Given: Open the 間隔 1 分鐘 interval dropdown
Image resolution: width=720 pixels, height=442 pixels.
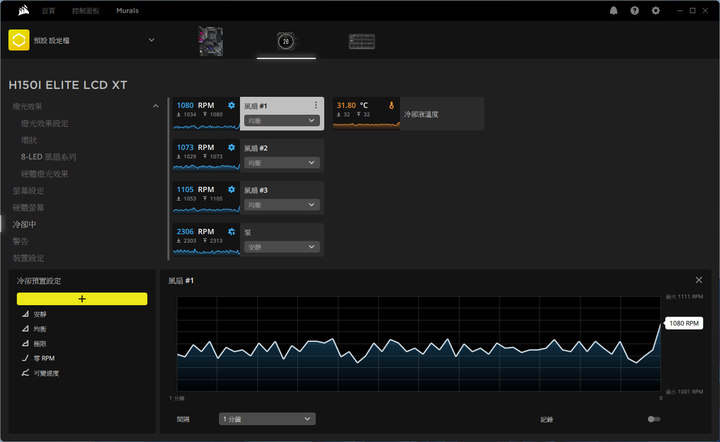Looking at the screenshot, I should [x=267, y=419].
